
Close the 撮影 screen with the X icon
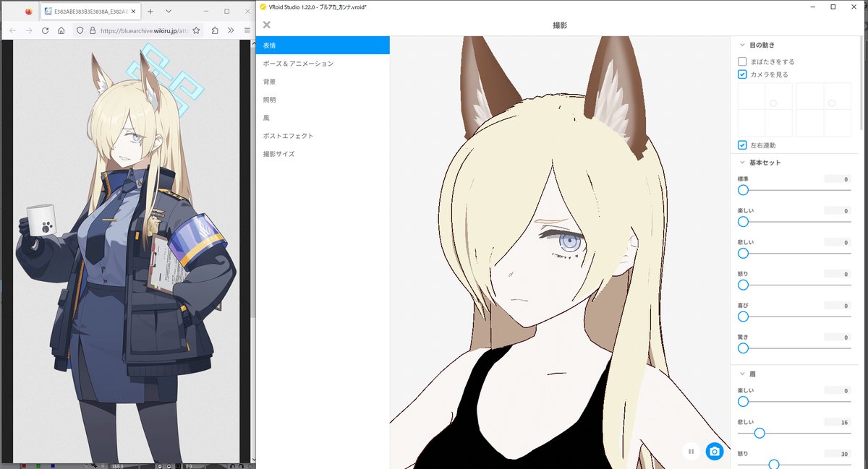[267, 25]
